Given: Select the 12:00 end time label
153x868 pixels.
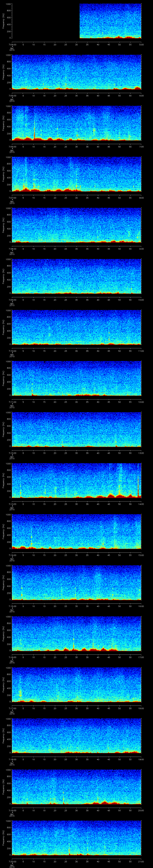Looking at the screenshot, I should click(x=141, y=402).
